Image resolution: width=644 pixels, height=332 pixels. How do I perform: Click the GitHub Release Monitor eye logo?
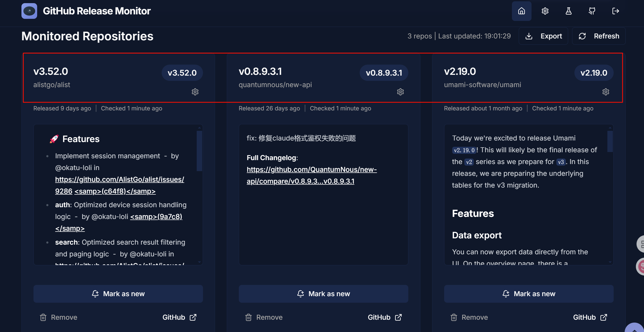coord(29,11)
